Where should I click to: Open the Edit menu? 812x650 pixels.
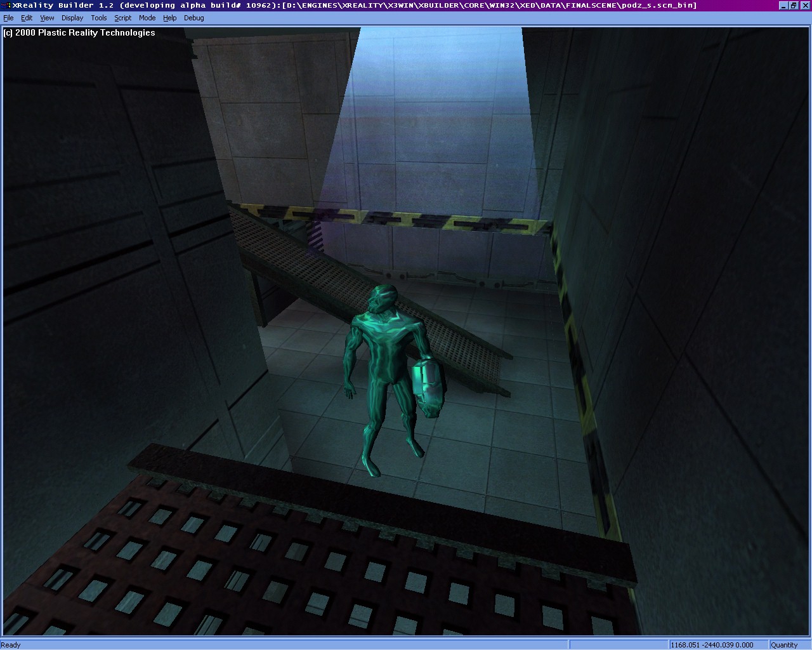tap(27, 18)
